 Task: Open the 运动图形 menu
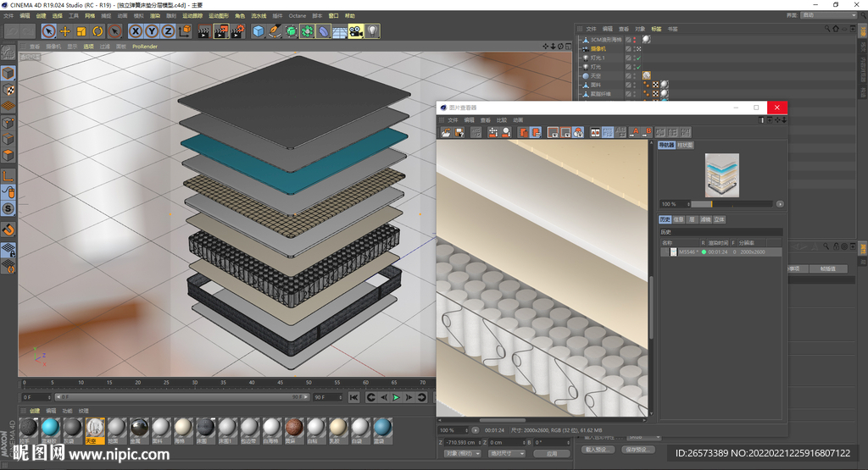(x=218, y=16)
